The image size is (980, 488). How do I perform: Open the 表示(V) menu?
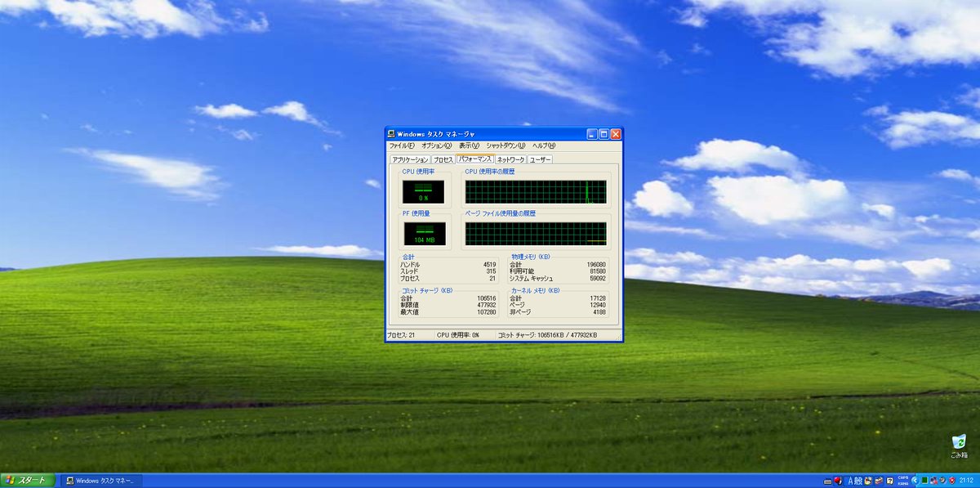(x=469, y=146)
